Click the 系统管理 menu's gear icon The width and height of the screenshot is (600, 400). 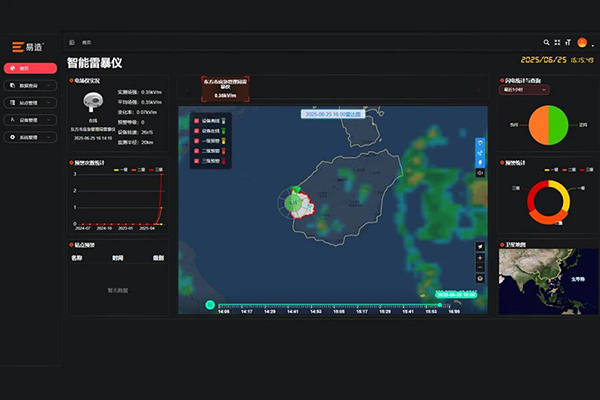[x=12, y=137]
